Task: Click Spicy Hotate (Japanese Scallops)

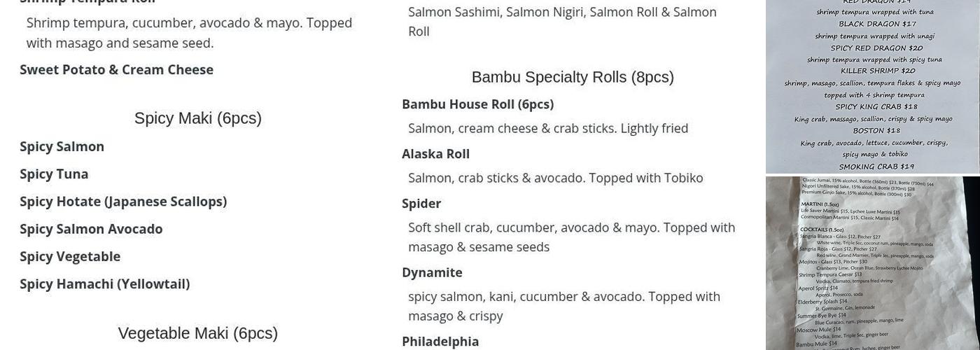Action: click(123, 202)
